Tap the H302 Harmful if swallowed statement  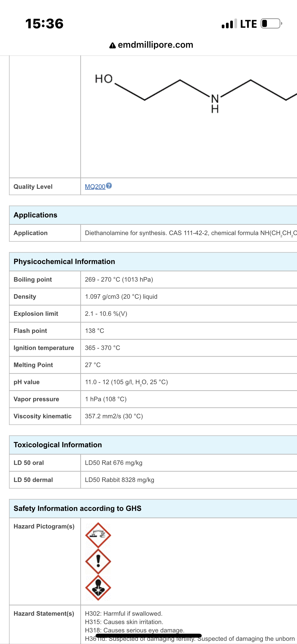(x=124, y=613)
